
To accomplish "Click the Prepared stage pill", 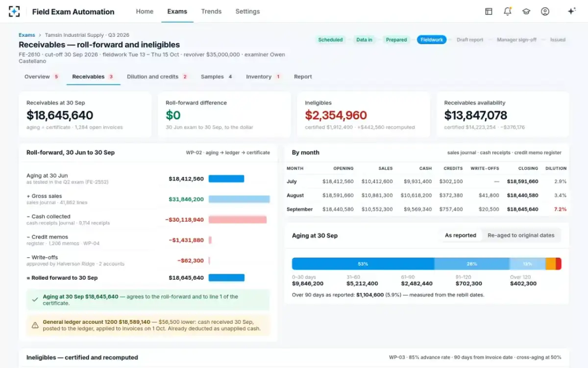I will [396, 40].
